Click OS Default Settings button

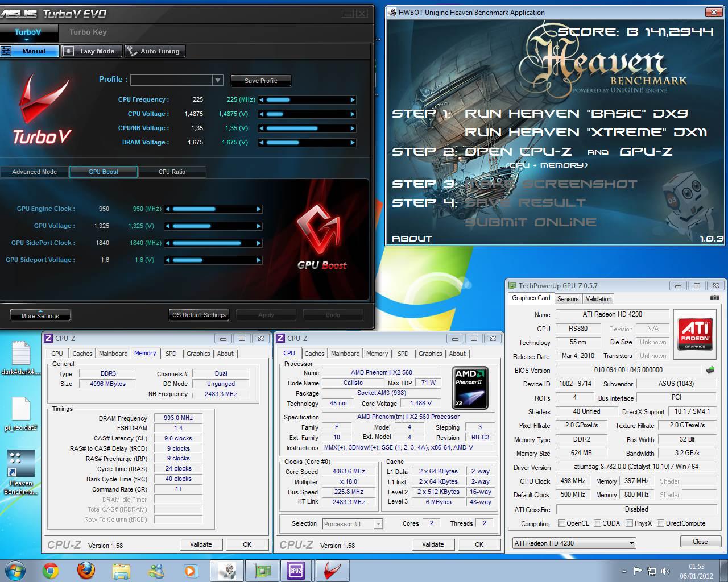[x=199, y=315]
